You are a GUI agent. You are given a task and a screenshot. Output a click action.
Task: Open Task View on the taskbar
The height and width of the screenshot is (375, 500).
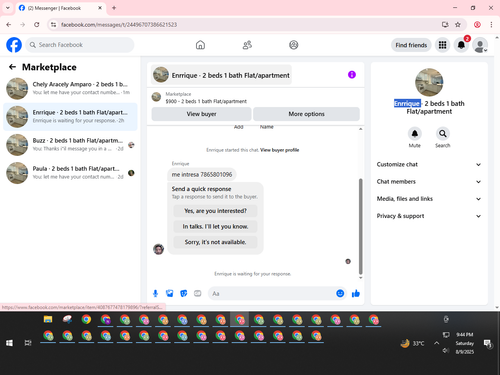point(28,343)
